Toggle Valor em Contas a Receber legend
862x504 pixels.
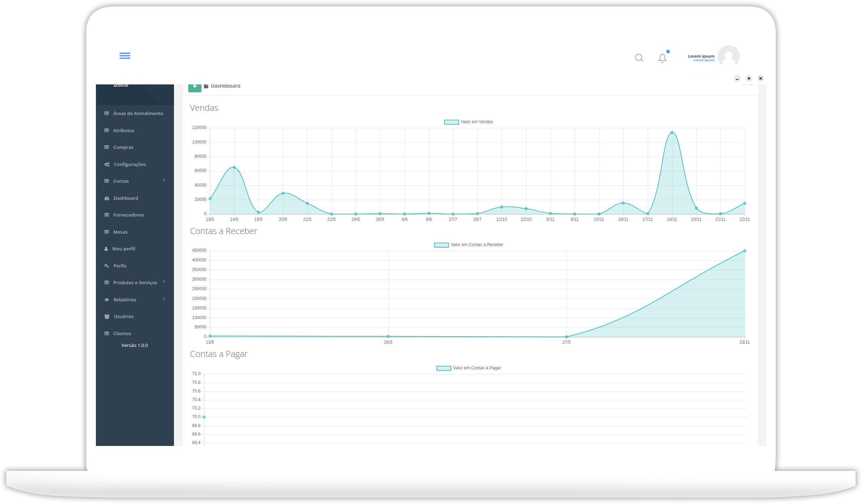[x=468, y=245]
